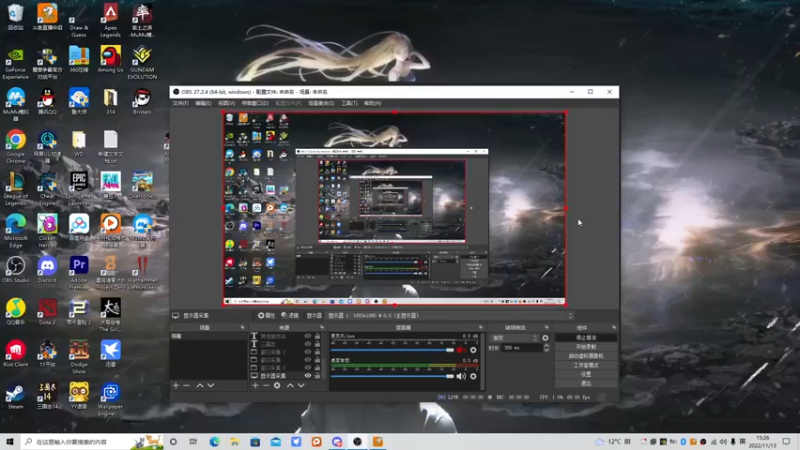The height and width of the screenshot is (450, 800).
Task: Open the display selector dropdown
Action: pyautogui.click(x=451, y=315)
